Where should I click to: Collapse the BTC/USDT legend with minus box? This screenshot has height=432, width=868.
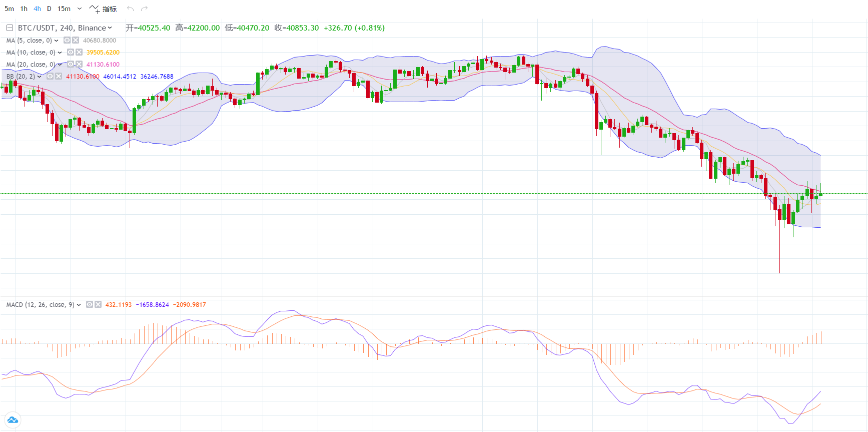tap(10, 28)
